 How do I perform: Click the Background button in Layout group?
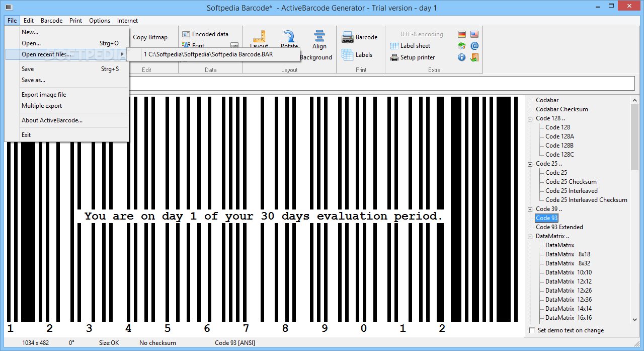[x=316, y=57]
